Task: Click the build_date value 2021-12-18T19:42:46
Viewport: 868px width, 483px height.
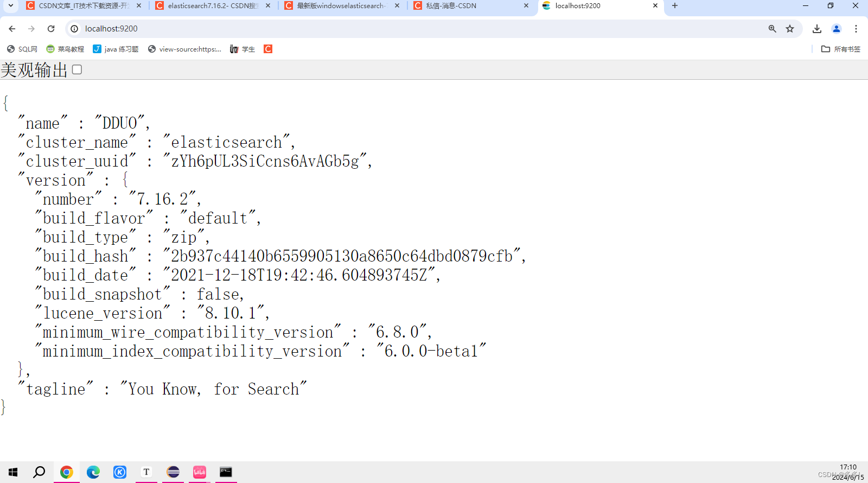Action: tap(299, 275)
